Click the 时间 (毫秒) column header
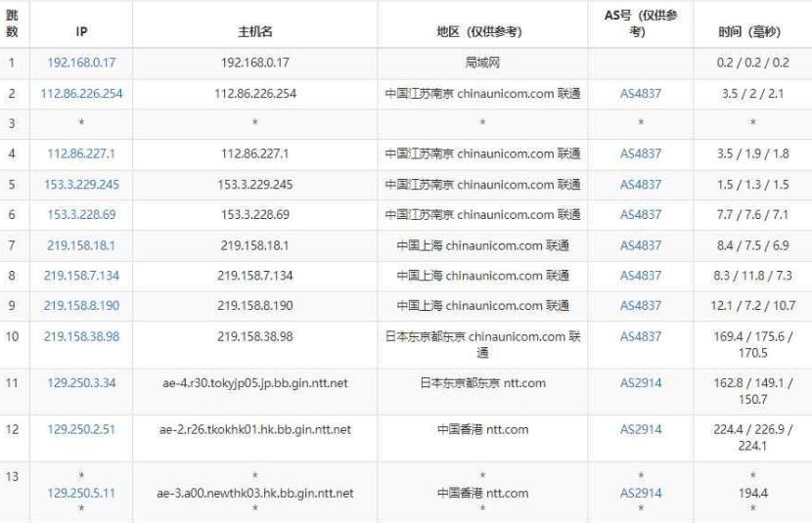 point(751,31)
